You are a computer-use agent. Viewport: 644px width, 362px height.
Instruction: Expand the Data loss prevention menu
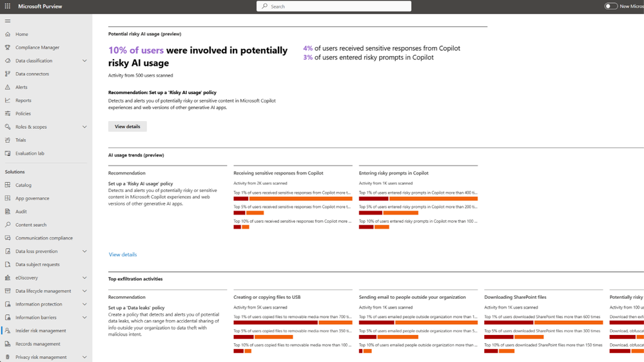[x=84, y=251]
